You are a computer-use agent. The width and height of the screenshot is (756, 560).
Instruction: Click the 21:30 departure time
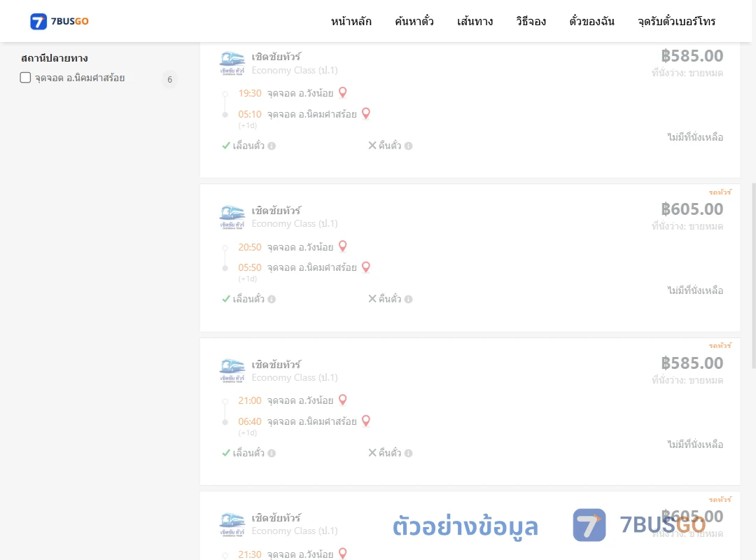point(250,554)
